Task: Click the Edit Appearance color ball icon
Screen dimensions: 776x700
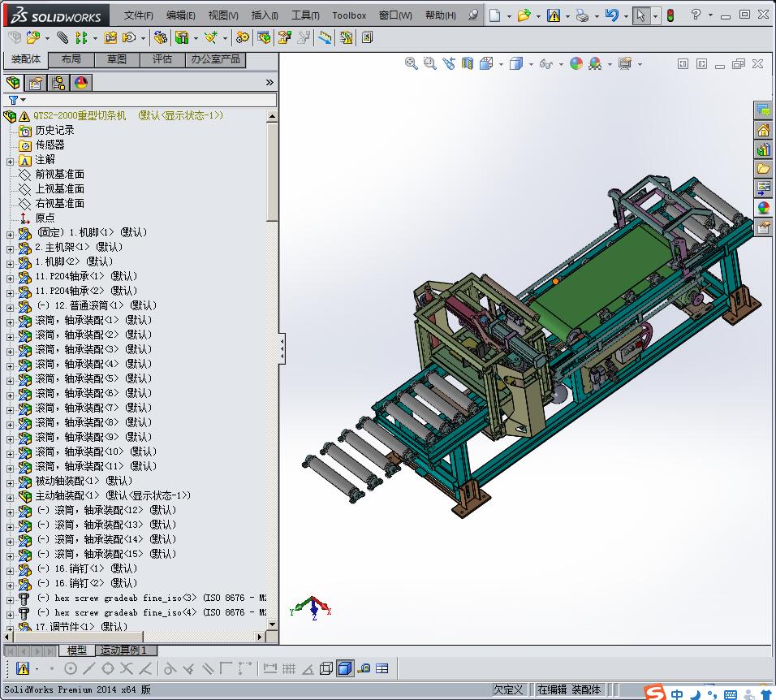Action: 576,63
